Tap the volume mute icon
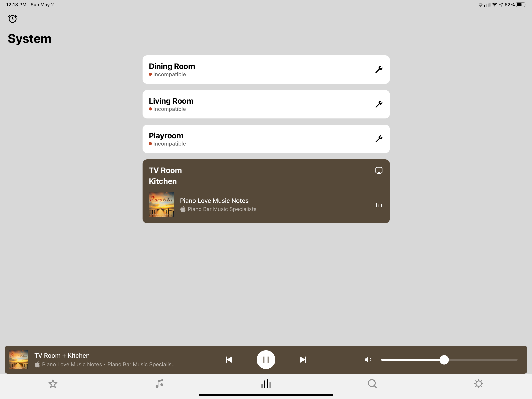The height and width of the screenshot is (399, 532). (x=367, y=359)
